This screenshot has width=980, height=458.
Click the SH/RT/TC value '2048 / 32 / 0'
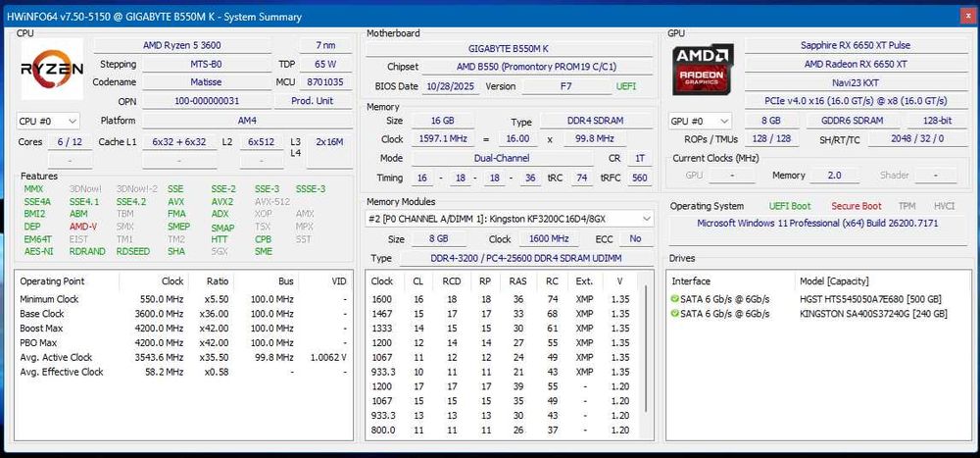pos(917,139)
